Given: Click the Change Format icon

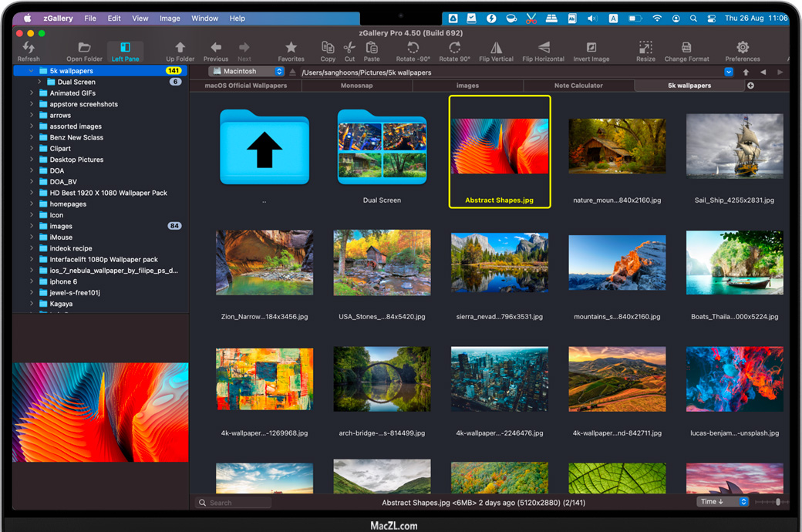Looking at the screenshot, I should (686, 48).
